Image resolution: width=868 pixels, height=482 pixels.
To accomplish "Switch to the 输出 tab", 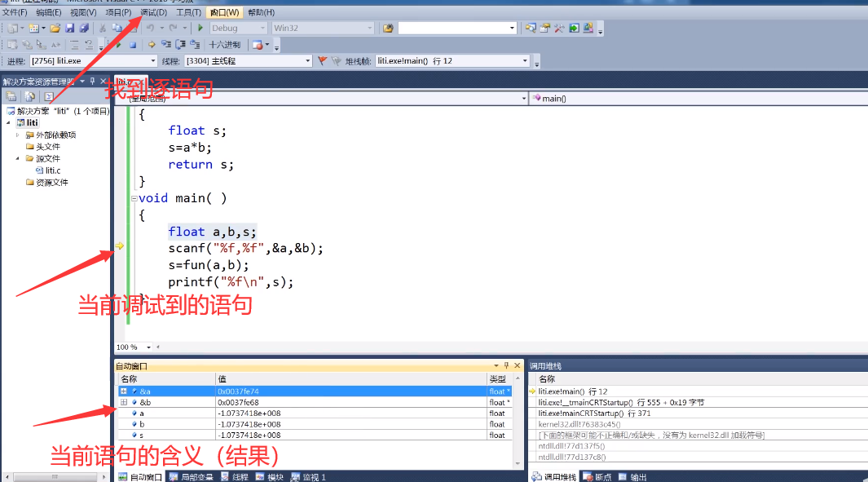I will (x=632, y=477).
